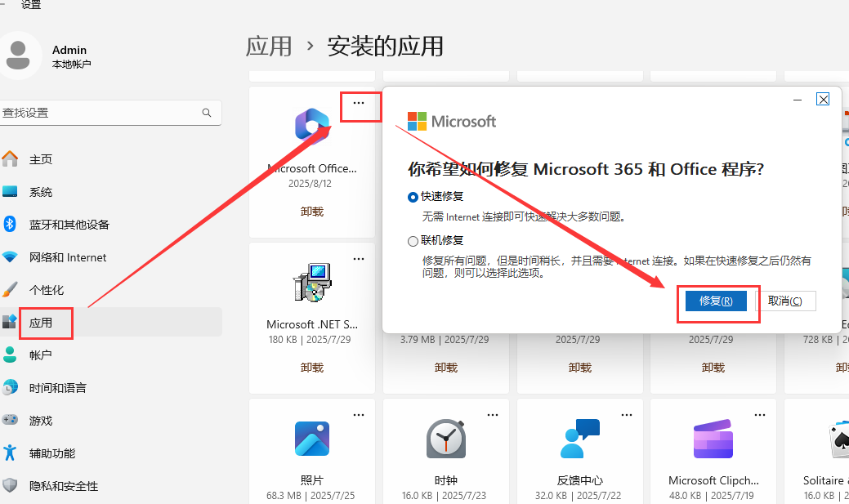The image size is (849, 504).
Task: Close the Office repair dialog
Action: (823, 99)
